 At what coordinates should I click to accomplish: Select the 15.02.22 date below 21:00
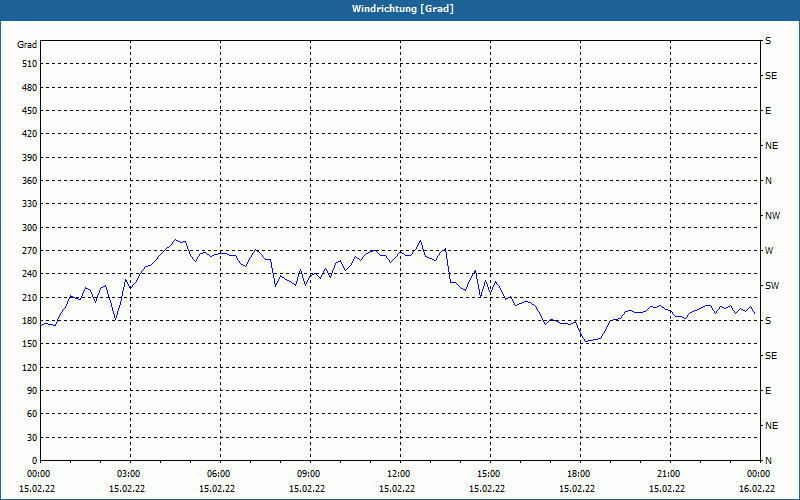point(666,489)
